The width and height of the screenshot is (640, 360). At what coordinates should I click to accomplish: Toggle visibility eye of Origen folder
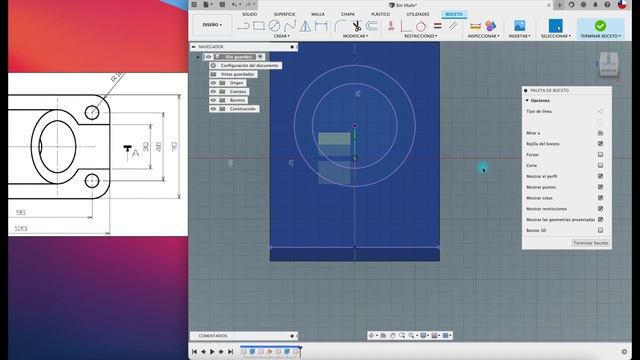(213, 83)
